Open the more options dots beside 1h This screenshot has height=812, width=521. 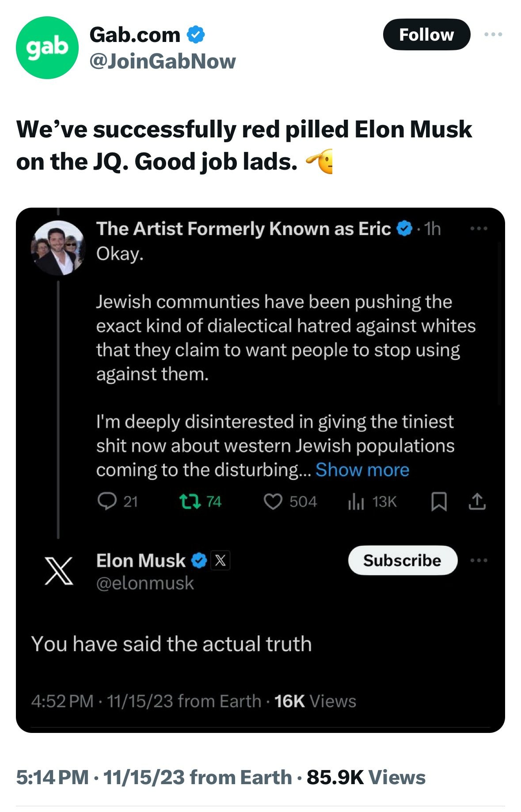tap(479, 229)
